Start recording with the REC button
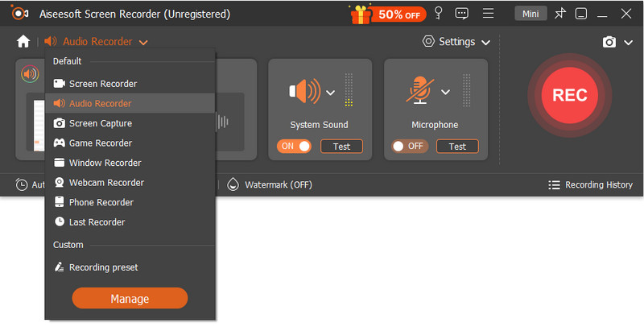 coord(569,95)
